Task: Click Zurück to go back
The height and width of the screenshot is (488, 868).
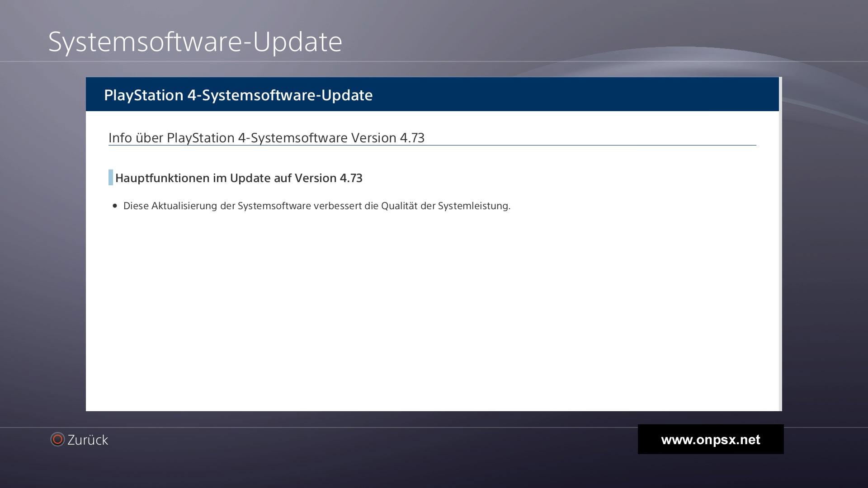Action: (x=88, y=439)
